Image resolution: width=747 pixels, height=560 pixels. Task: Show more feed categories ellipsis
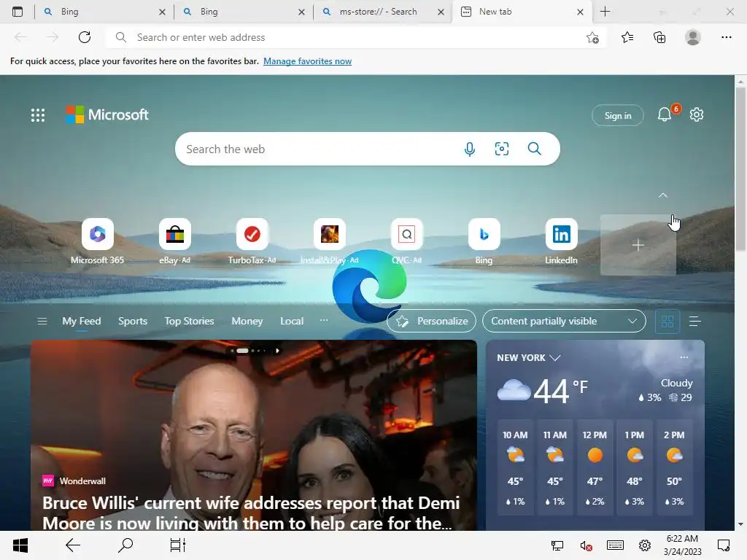coord(324,321)
